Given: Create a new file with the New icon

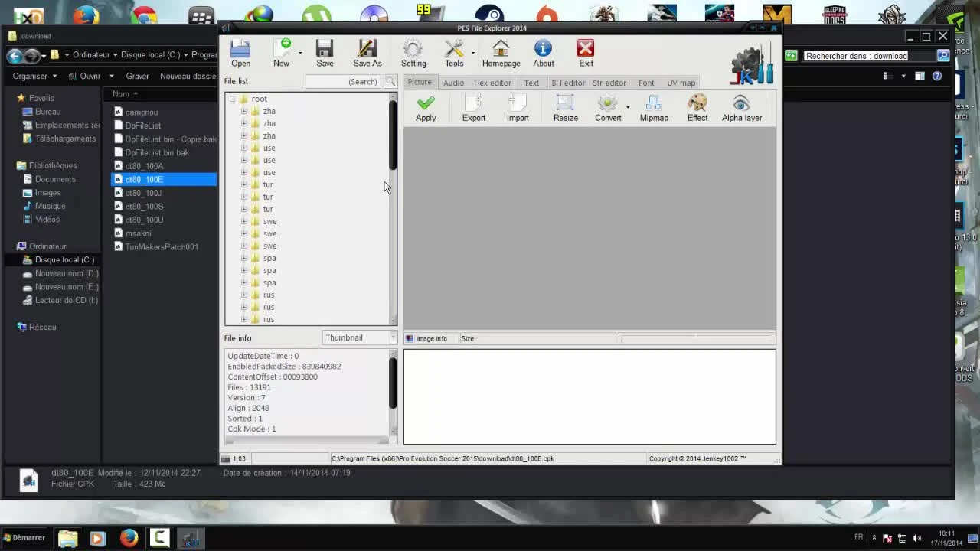Looking at the screenshot, I should [281, 54].
